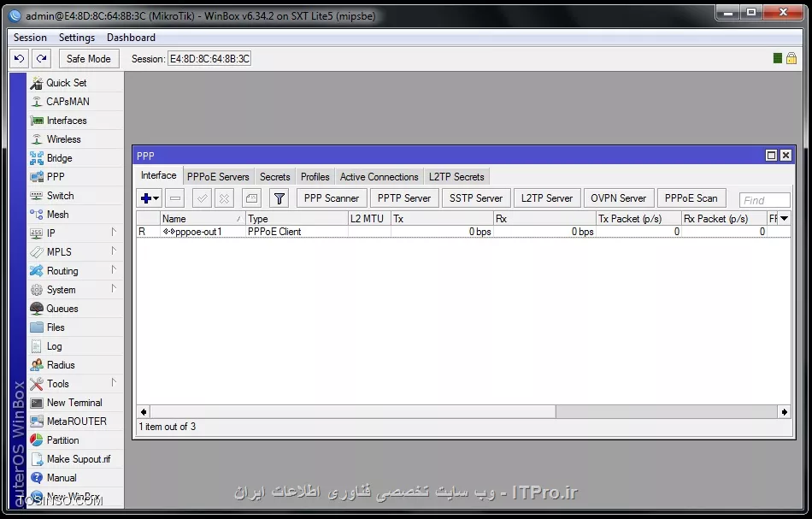Open New Terminal
The image size is (812, 519).
pyautogui.click(x=75, y=403)
